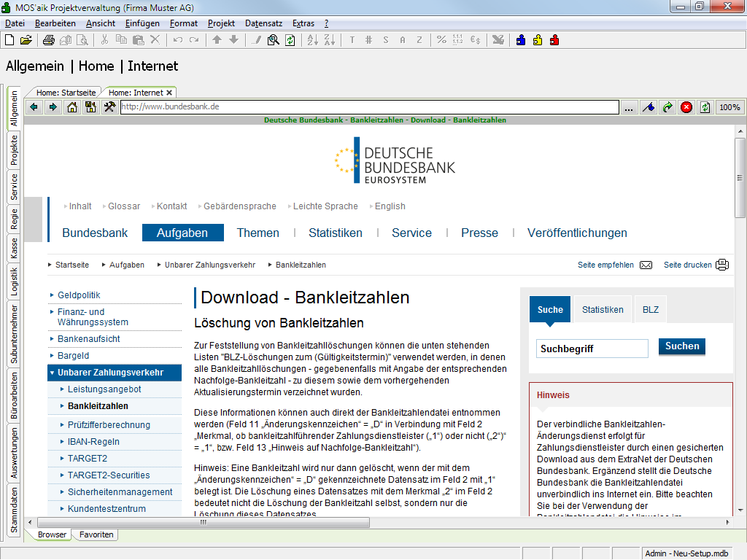Stop loading with the red X icon
This screenshot has width=747, height=560.
[686, 108]
